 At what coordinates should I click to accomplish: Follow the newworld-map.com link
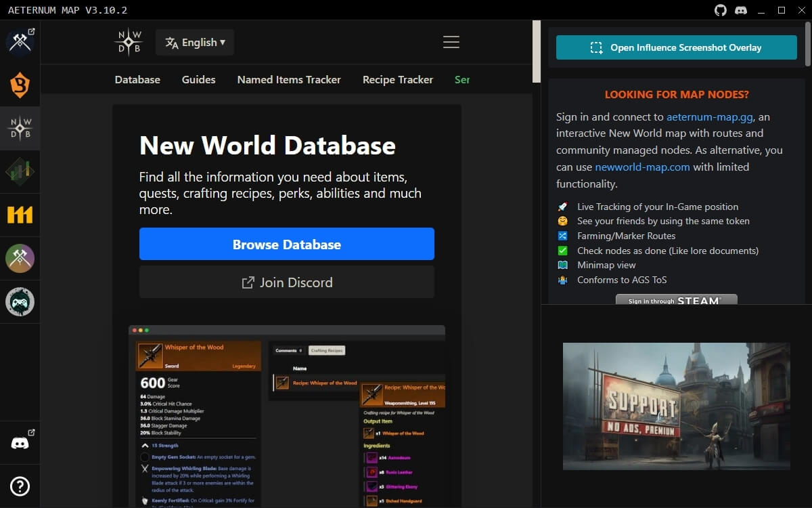[x=643, y=167]
